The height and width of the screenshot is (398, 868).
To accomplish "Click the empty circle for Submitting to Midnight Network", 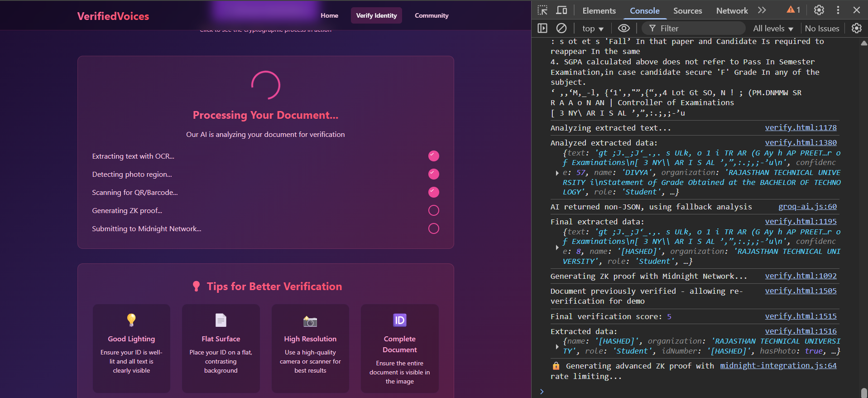I will (434, 228).
